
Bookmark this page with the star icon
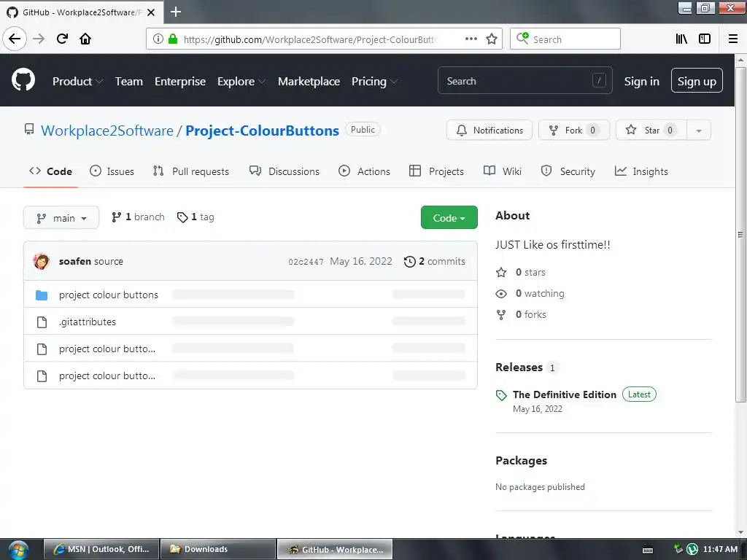pos(492,39)
